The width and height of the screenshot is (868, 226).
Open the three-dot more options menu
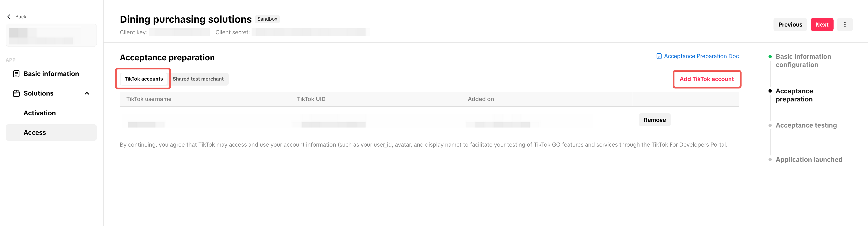coord(844,25)
